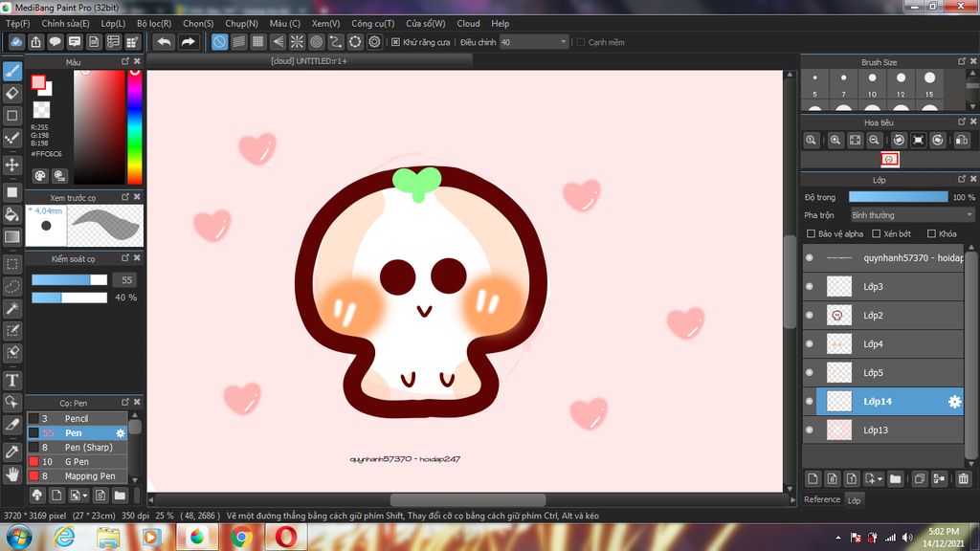Select the Eraser tool
The height and width of the screenshot is (551, 980).
click(12, 93)
